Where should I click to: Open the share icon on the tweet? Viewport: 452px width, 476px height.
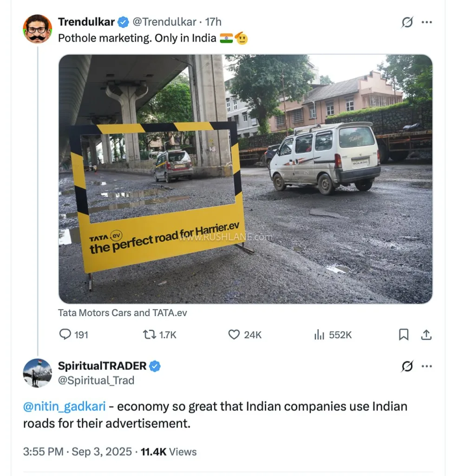(427, 334)
